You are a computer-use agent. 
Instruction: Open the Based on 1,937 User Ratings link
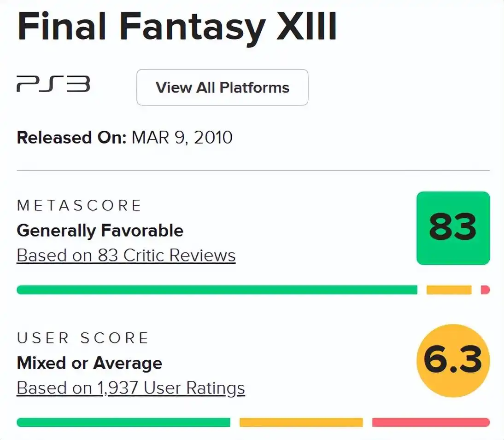click(x=130, y=388)
